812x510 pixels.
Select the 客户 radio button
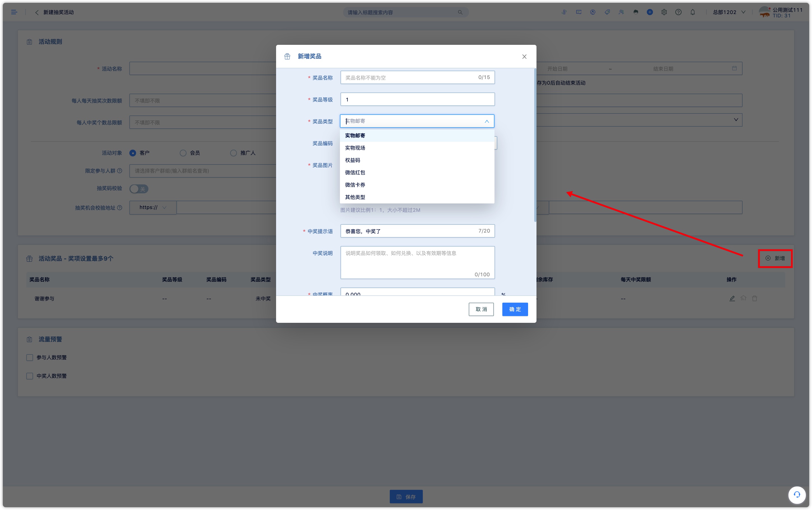(x=133, y=153)
